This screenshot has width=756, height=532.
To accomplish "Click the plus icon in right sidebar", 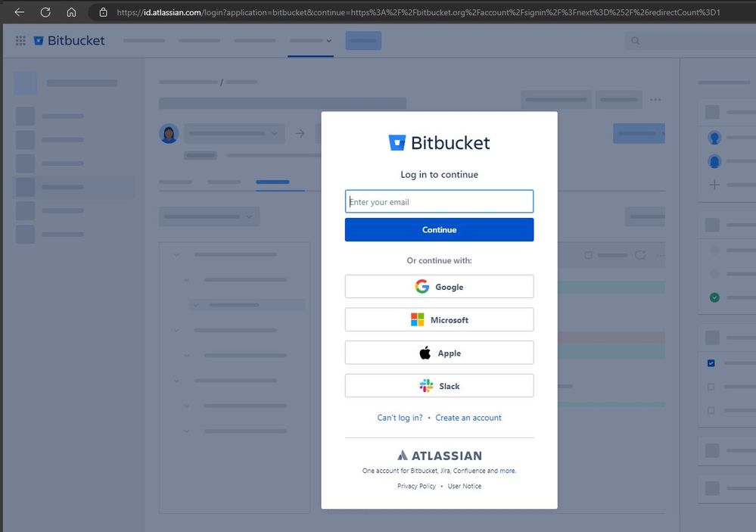I will coord(714,185).
